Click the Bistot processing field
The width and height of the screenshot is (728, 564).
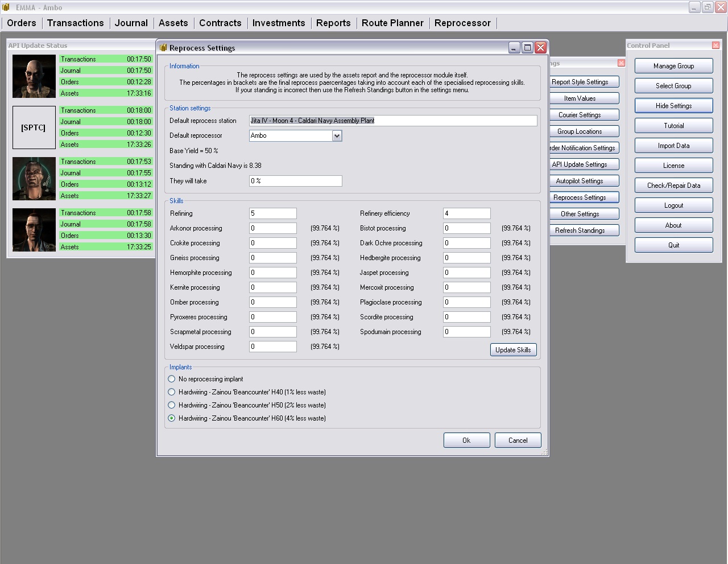pos(467,228)
